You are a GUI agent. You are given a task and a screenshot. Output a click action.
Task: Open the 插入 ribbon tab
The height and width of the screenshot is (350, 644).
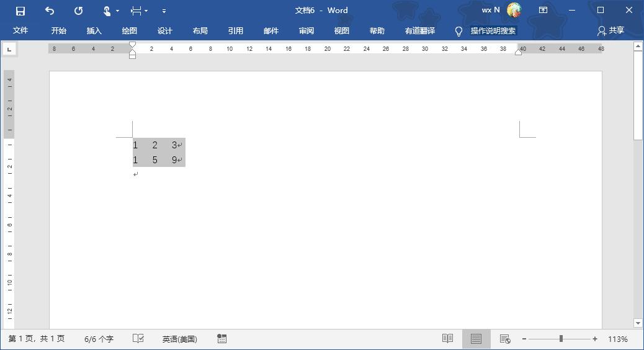(x=94, y=30)
